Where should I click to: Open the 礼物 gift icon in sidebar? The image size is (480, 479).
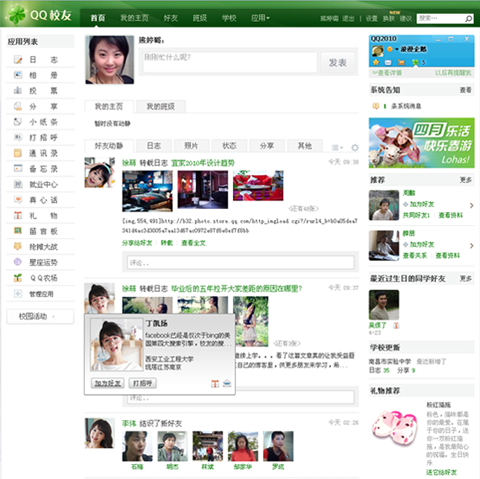point(18,215)
